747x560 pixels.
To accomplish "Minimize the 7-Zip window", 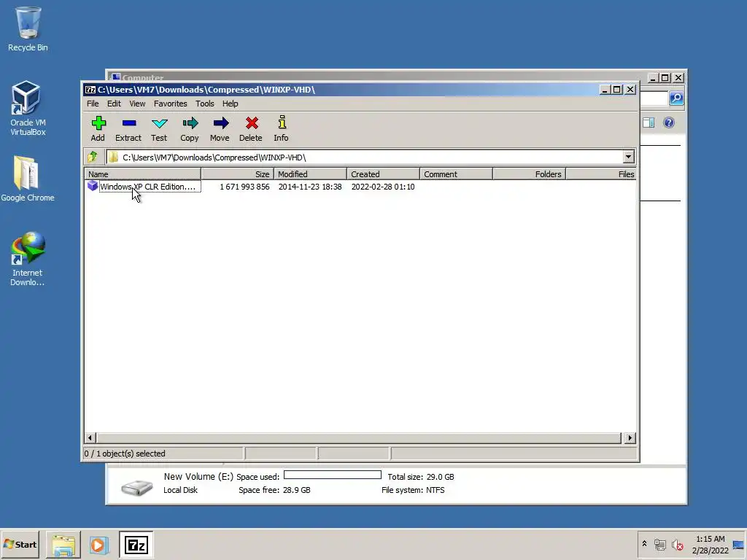I will [605, 90].
